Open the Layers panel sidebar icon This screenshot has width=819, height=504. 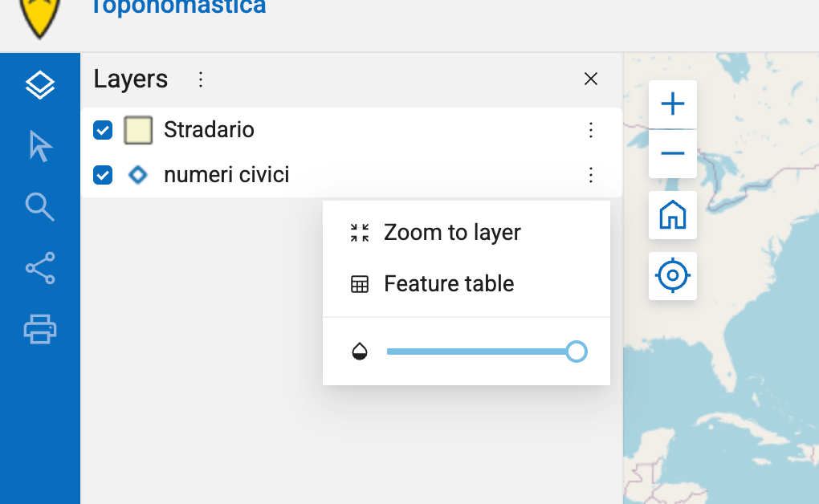point(40,84)
